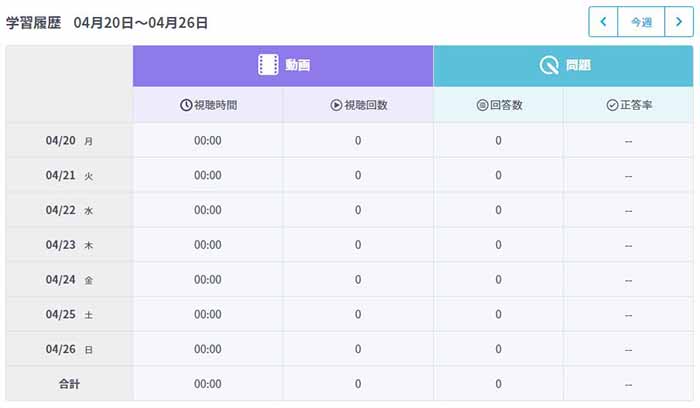Click 04/24 viewing time 00:00
The height and width of the screenshot is (408, 700).
[208, 280]
